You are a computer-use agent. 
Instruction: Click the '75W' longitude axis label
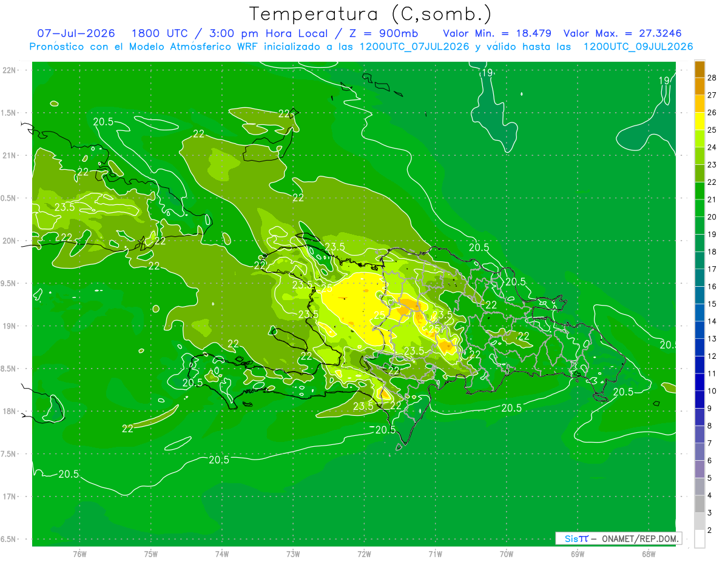[x=151, y=554]
